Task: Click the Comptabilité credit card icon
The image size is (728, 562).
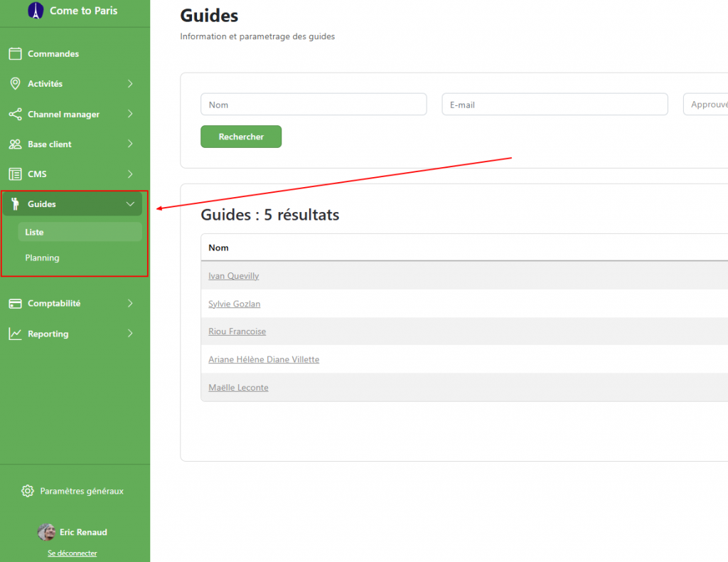Action: (x=15, y=304)
